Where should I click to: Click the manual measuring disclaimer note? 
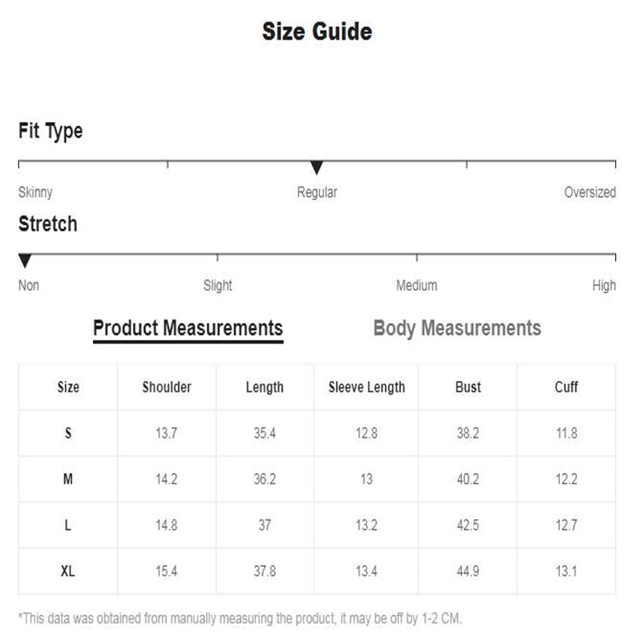click(x=240, y=618)
